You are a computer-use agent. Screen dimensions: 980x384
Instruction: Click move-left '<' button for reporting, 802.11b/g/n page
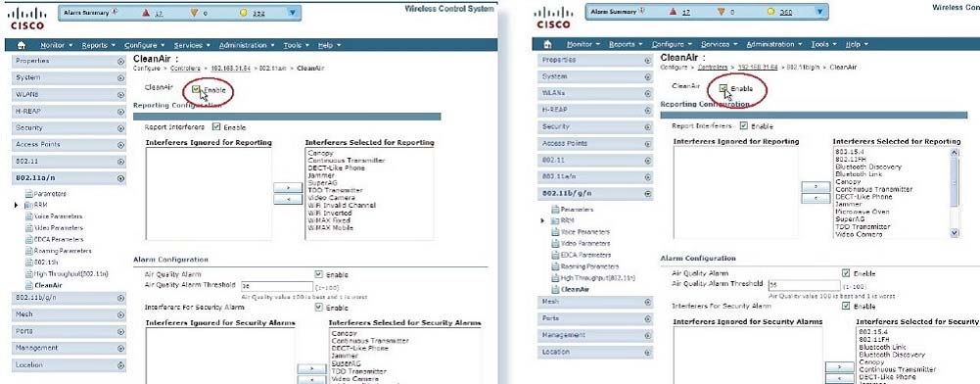[x=817, y=198]
